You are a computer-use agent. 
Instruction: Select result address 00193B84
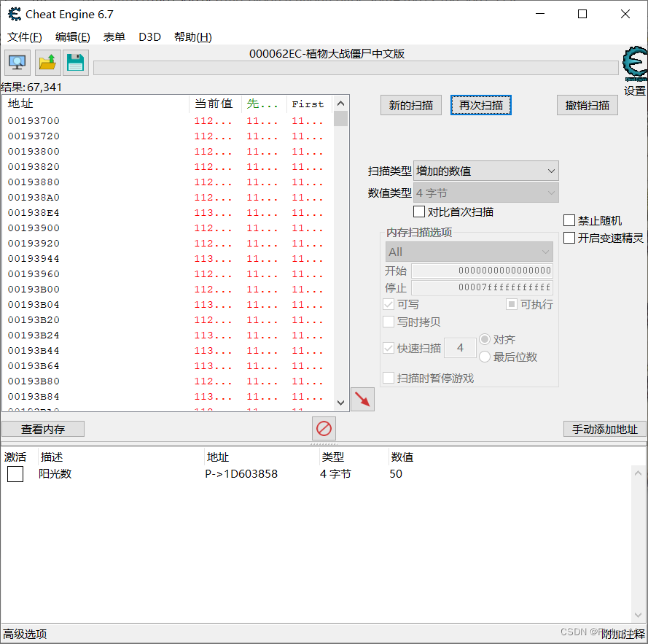click(x=34, y=396)
